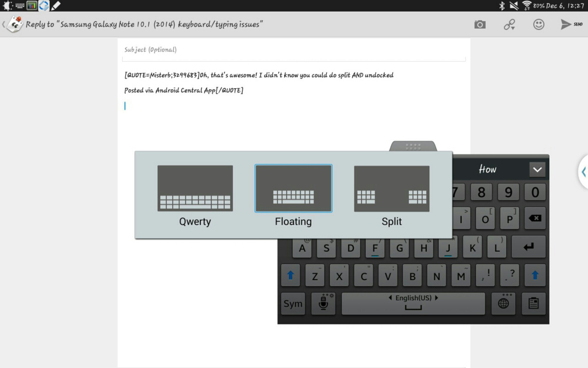Tap the O letter key

485,218
